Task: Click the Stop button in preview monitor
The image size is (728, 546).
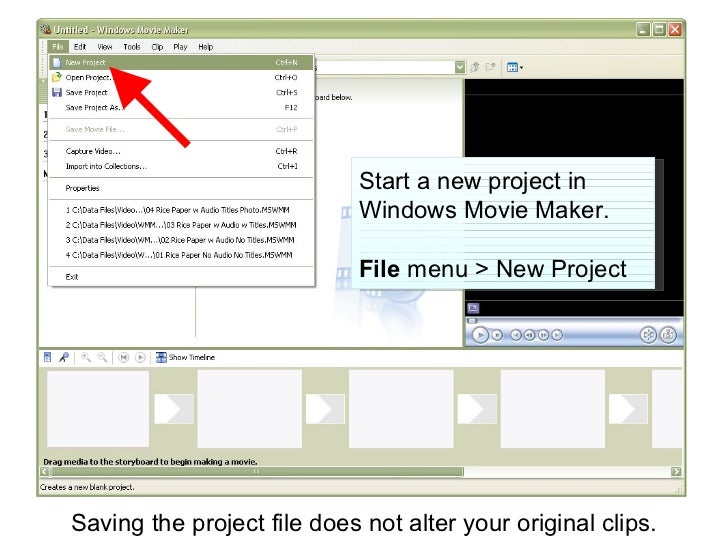Action: (x=497, y=335)
